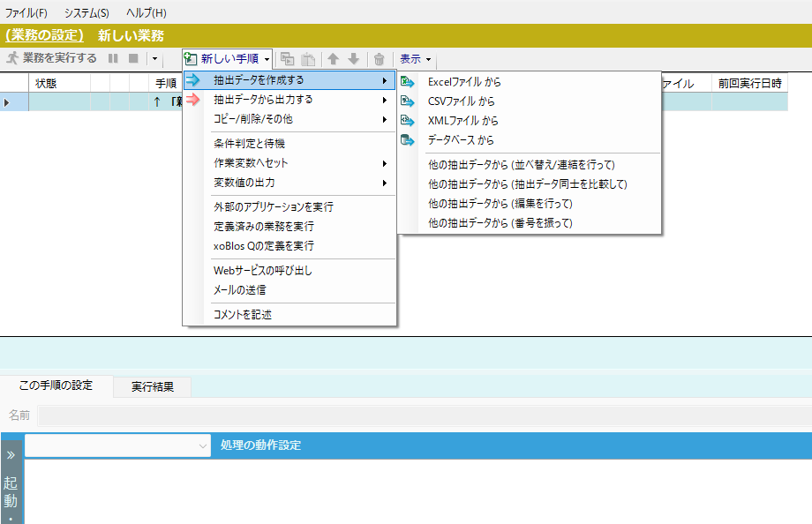Switch to the '実行結果' tab
Image resolution: width=812 pixels, height=524 pixels.
pos(153,386)
